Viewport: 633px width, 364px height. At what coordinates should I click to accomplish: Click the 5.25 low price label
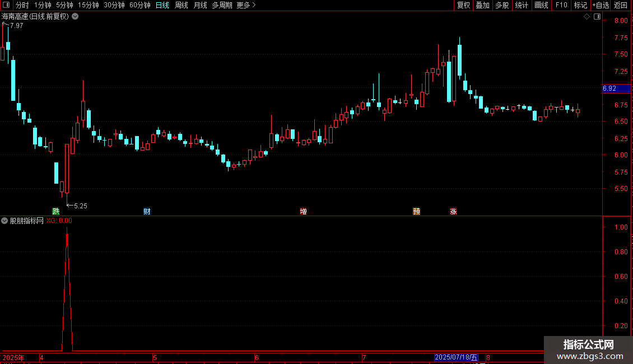coord(81,206)
